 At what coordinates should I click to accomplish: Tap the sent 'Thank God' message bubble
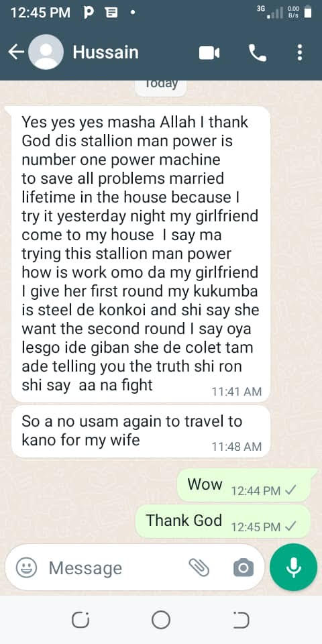click(x=223, y=522)
